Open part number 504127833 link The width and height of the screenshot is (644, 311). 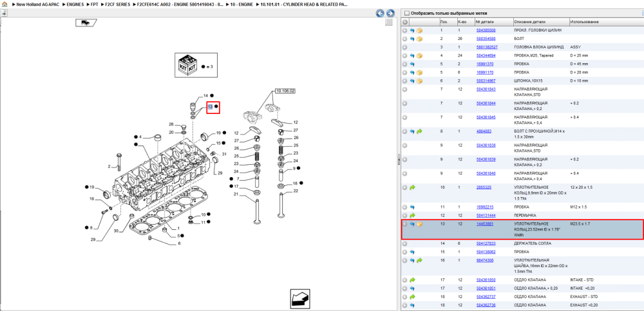click(486, 243)
